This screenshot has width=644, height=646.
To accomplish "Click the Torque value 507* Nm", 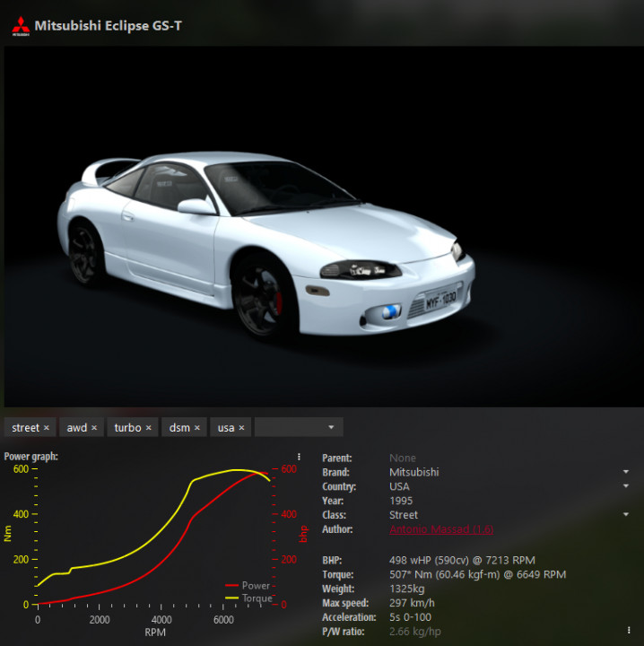I will [x=478, y=574].
